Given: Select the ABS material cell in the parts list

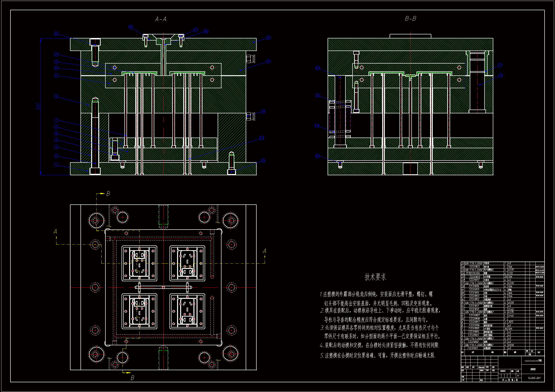Looking at the screenshot, I should pyautogui.click(x=511, y=322).
